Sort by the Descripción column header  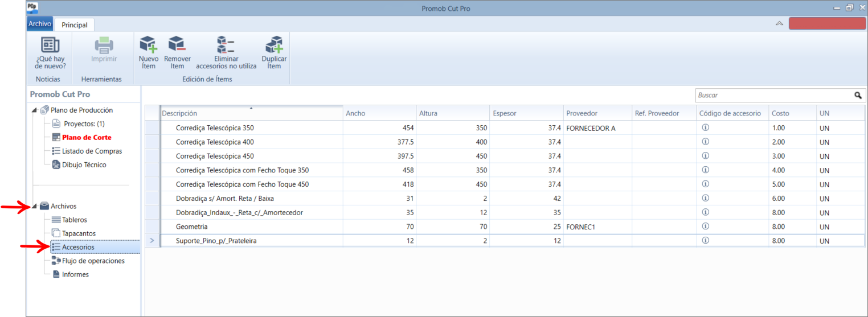(251, 113)
